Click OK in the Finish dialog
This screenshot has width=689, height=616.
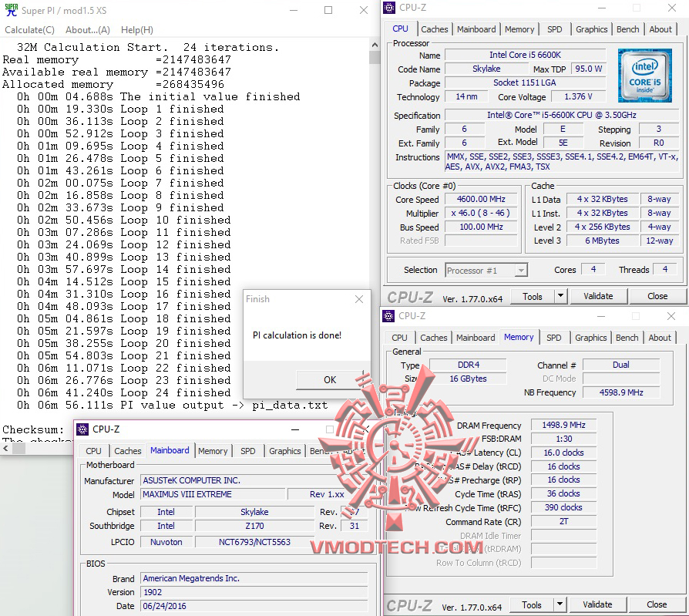[330, 380]
